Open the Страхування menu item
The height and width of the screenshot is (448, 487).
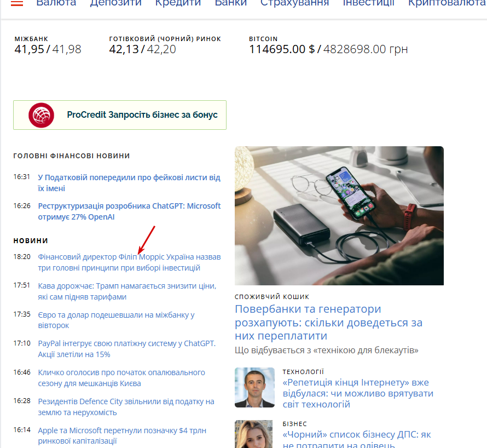(295, 3)
